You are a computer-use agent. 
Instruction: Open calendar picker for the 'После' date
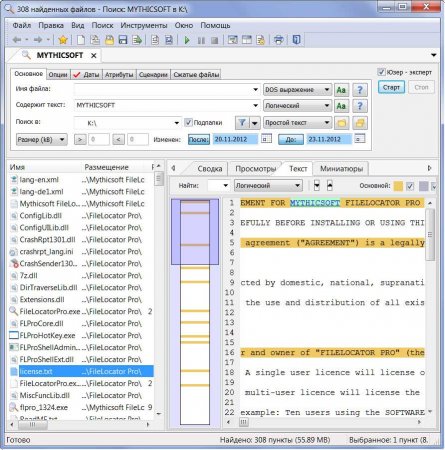[266, 139]
